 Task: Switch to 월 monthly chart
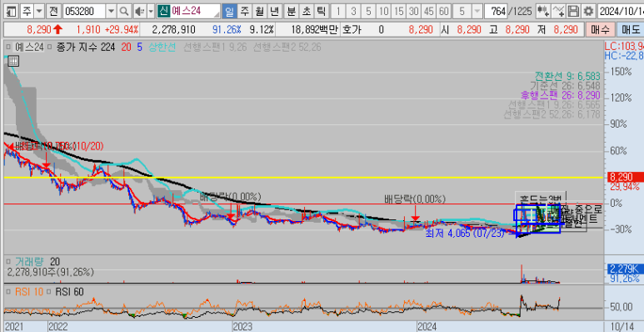tap(260, 11)
